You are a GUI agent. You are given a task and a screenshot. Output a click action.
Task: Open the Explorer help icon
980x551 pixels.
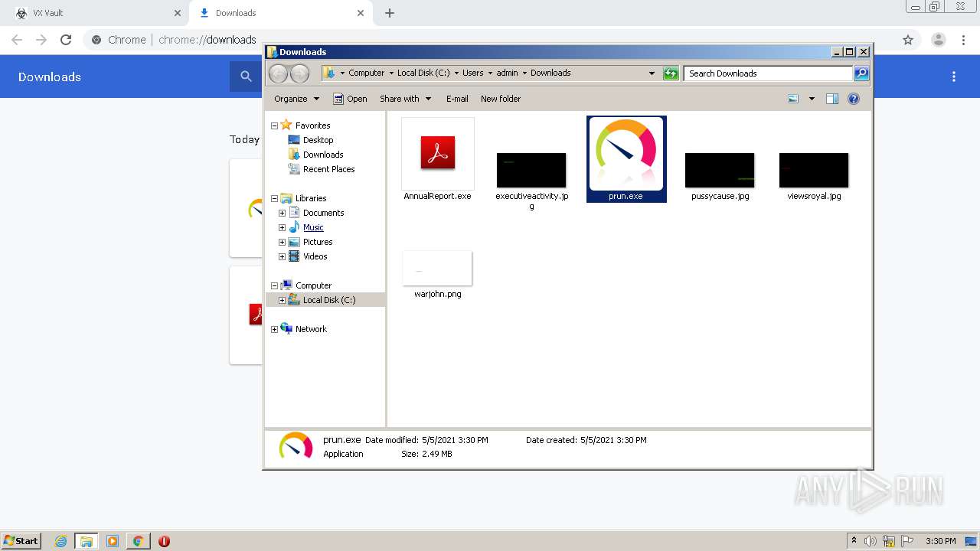[854, 99]
